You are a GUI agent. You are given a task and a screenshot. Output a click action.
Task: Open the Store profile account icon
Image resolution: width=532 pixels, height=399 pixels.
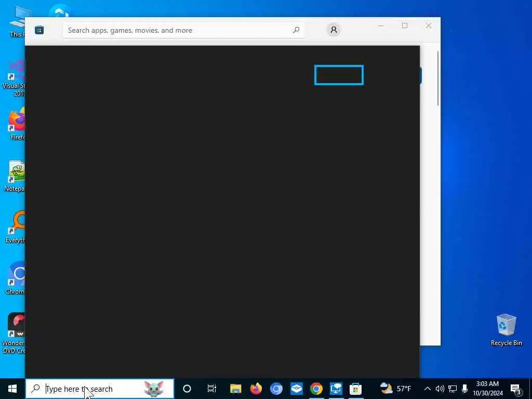(334, 30)
